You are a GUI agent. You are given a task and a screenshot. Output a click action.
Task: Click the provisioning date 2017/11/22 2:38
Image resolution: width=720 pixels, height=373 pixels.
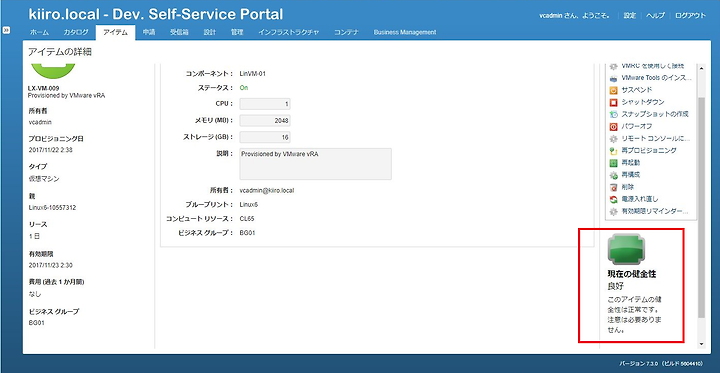(50, 150)
